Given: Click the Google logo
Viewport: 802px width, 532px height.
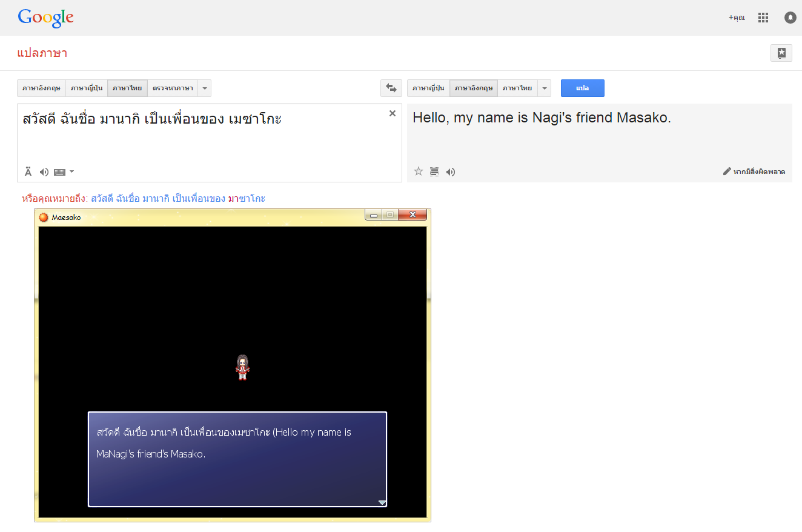Looking at the screenshot, I should (46, 18).
